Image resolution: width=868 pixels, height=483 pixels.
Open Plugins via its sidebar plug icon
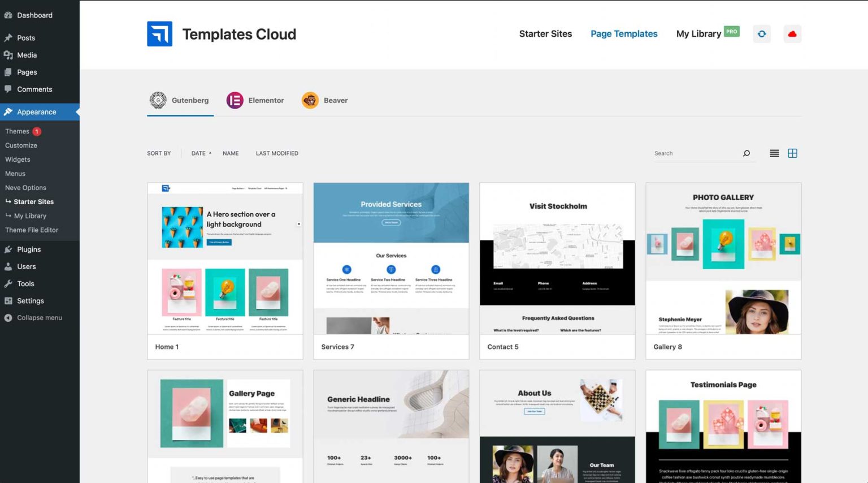[10, 249]
